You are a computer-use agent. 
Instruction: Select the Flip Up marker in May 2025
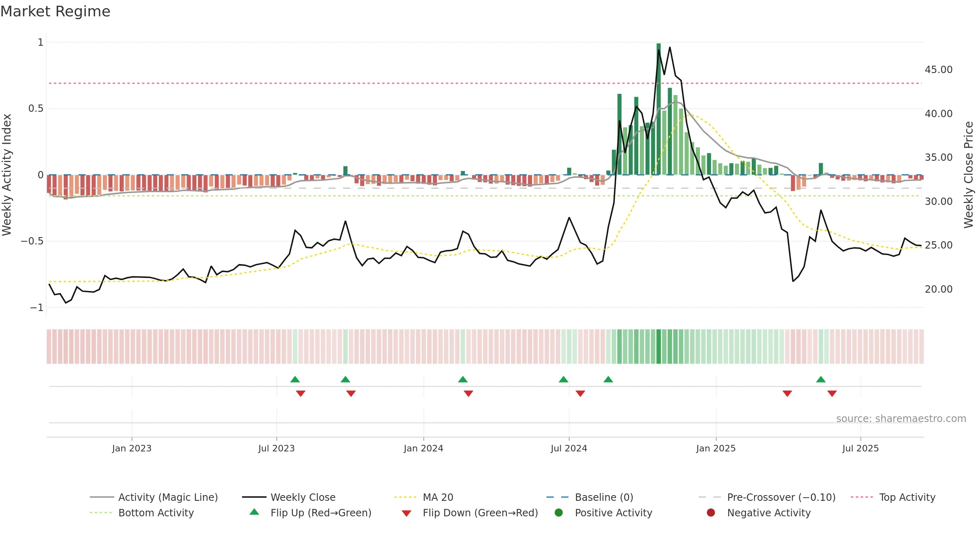pyautogui.click(x=821, y=380)
